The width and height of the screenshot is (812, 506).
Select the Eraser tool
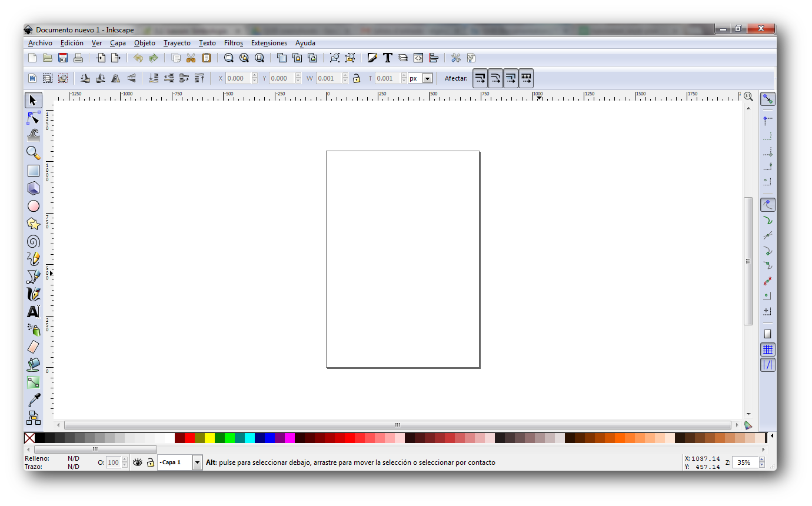(34, 347)
